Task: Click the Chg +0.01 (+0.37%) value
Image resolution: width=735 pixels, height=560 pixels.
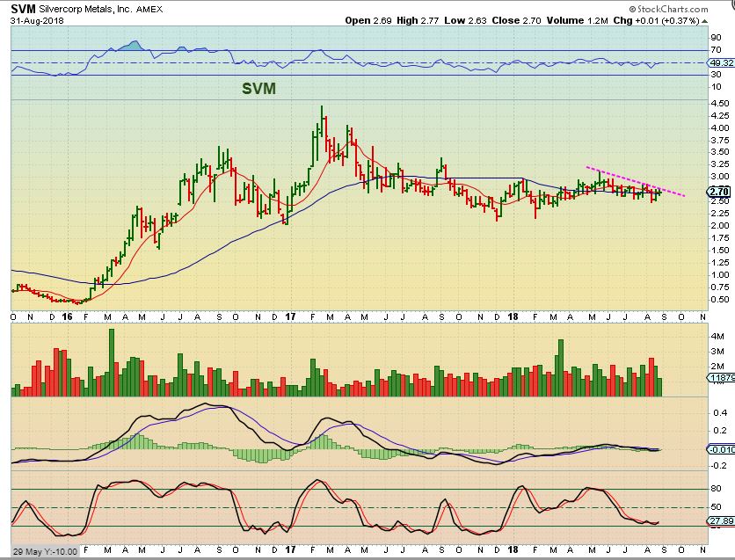Action: [656, 20]
